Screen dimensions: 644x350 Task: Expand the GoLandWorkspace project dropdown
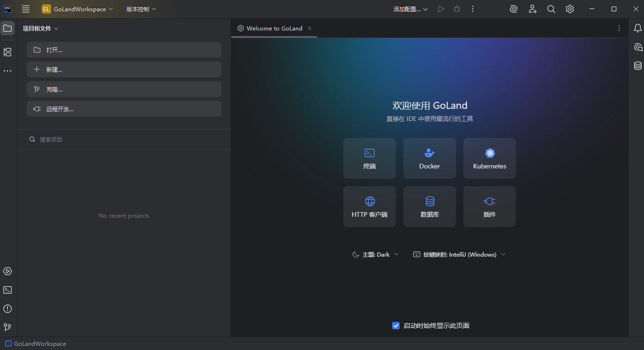click(77, 9)
